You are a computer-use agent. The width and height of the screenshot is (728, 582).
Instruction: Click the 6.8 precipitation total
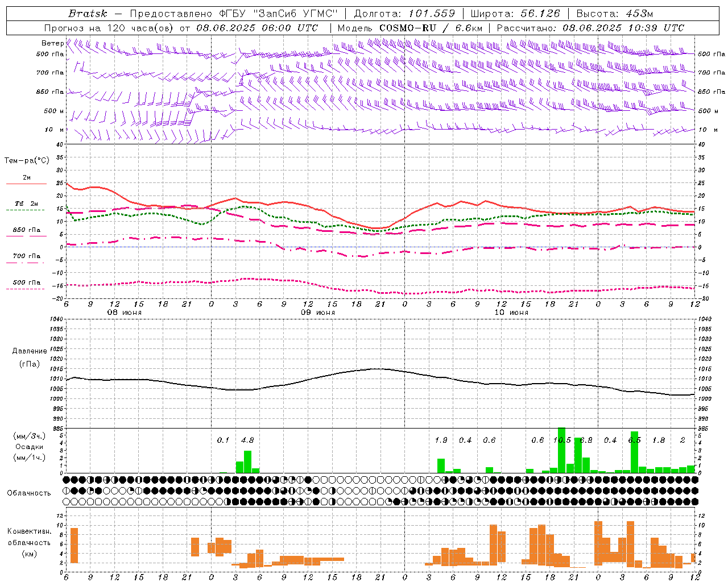[x=586, y=440]
